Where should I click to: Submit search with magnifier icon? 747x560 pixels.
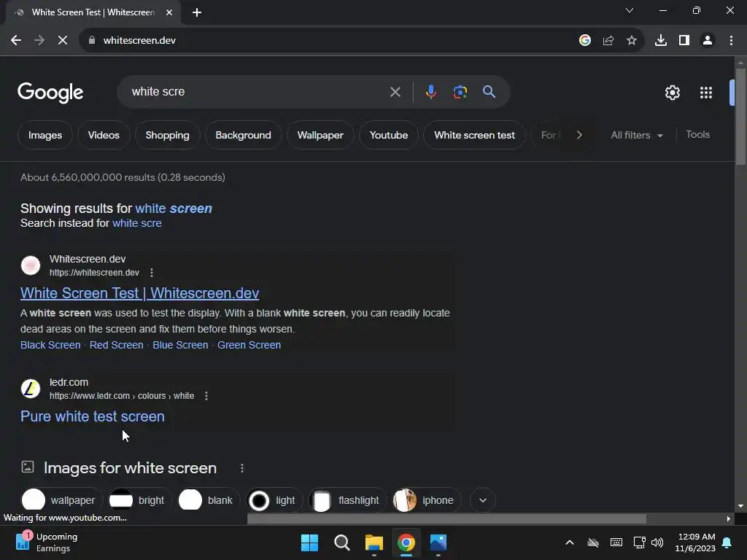[x=489, y=91]
